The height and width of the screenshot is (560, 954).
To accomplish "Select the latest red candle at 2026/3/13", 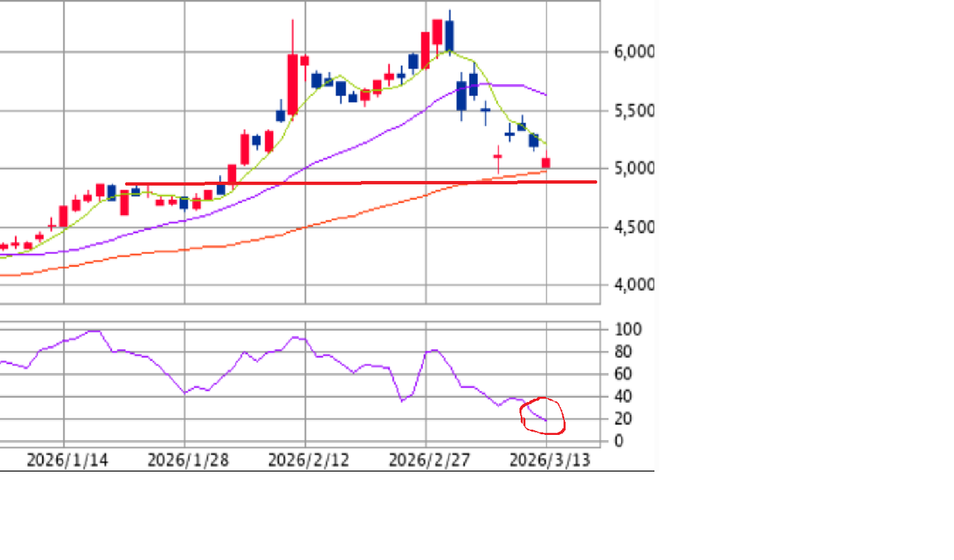I will tap(546, 162).
